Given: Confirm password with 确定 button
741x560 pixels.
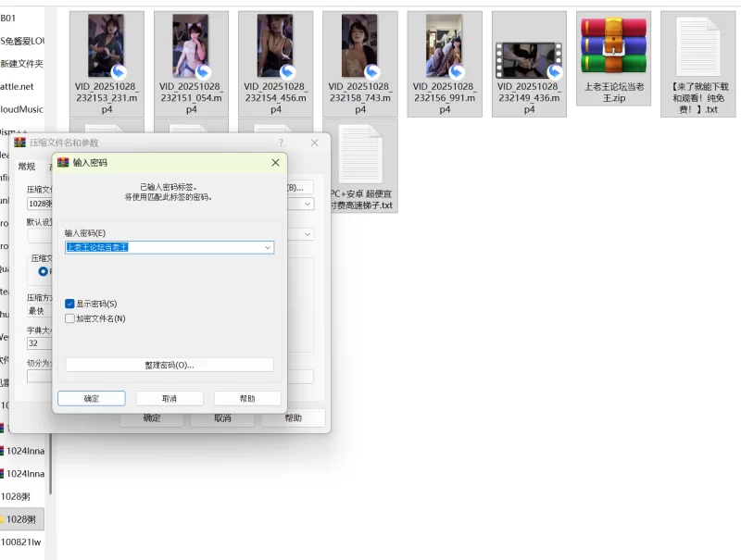Looking at the screenshot, I should point(92,398).
